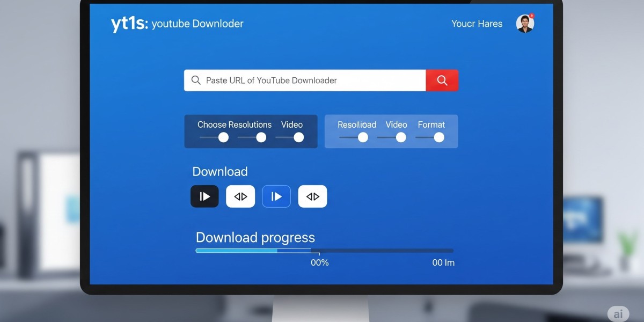Toggle the slider under left Video label
644x322 pixels.
coord(290,137)
